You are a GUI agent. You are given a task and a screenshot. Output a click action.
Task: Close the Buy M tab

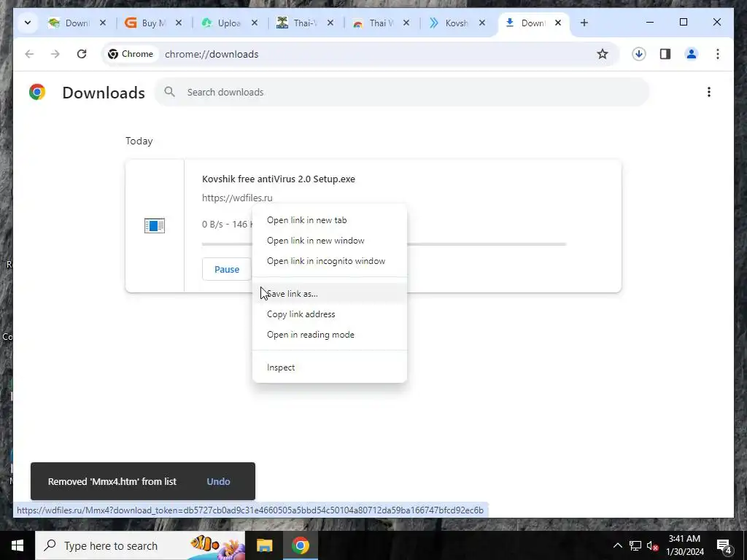tap(179, 23)
